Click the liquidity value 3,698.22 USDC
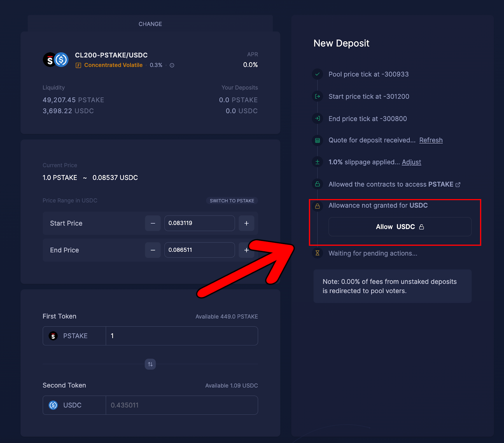Screen dimensions: 504x443 68,111
